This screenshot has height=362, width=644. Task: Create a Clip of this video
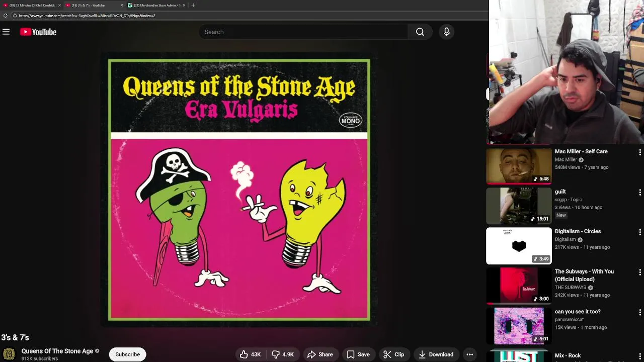tap(394, 354)
